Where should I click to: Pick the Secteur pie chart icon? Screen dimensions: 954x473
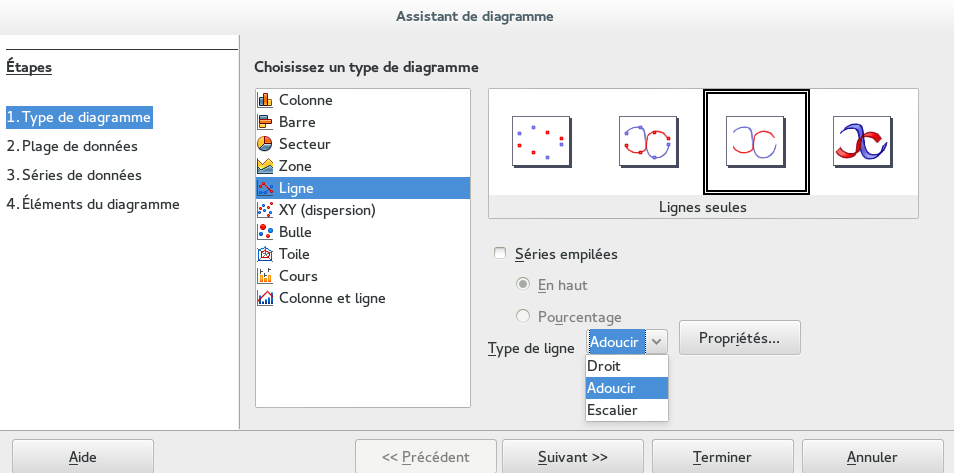click(265, 144)
